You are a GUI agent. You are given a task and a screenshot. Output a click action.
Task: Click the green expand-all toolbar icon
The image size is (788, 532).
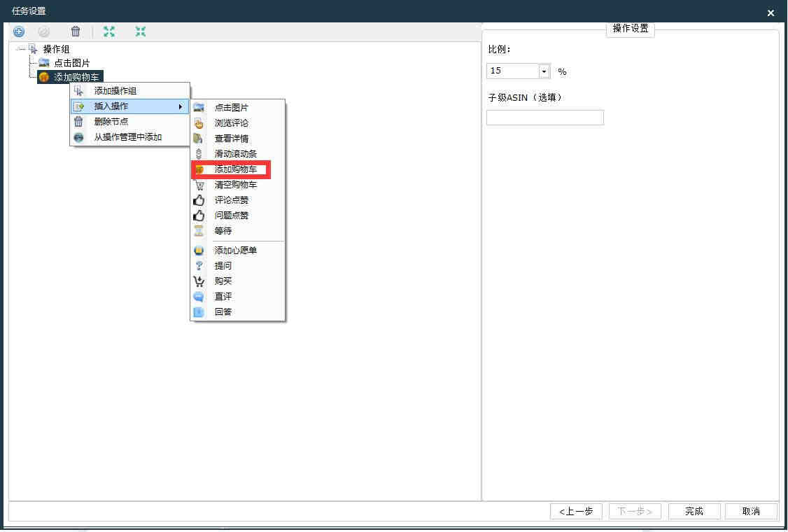[x=109, y=31]
